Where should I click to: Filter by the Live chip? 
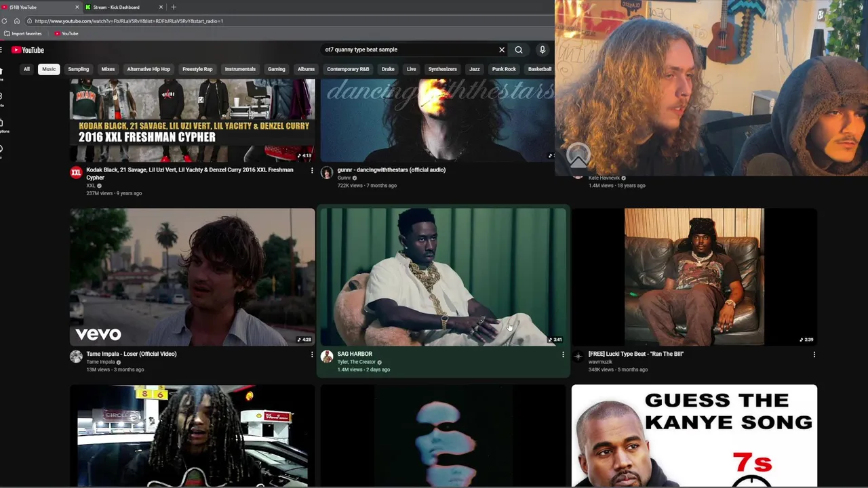tap(411, 69)
